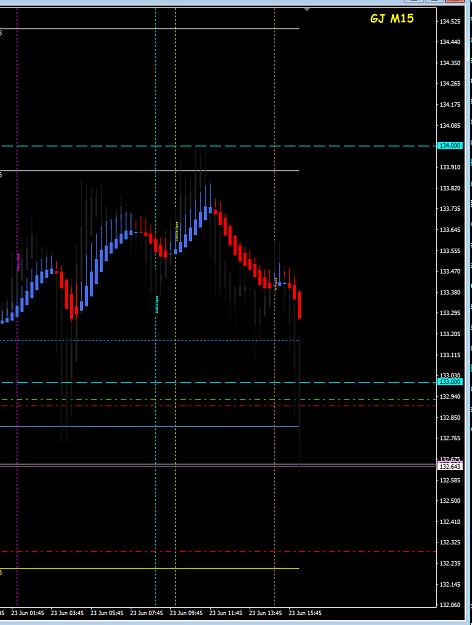Click the 23 Jun 11:45 time label
Image resolution: width=472 pixels, height=625 pixels.
[x=226, y=613]
